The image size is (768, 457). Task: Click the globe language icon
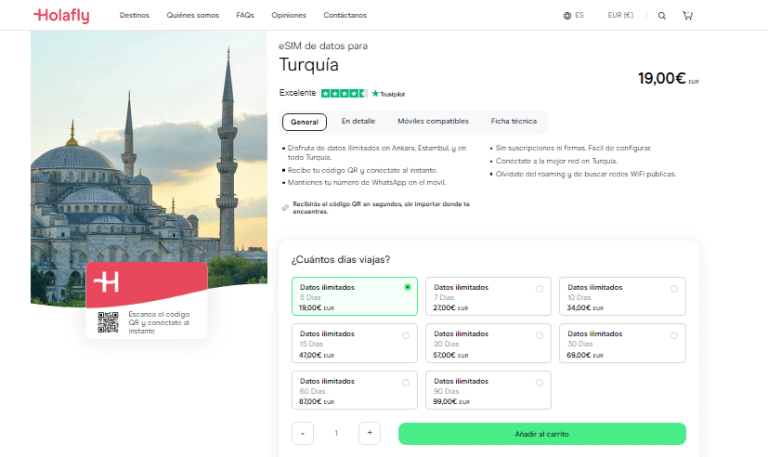click(x=567, y=16)
